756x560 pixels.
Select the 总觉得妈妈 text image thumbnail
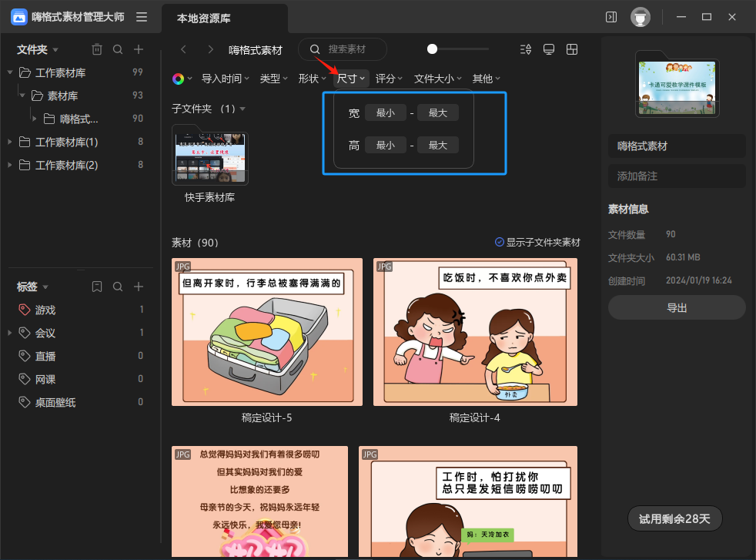click(260, 501)
